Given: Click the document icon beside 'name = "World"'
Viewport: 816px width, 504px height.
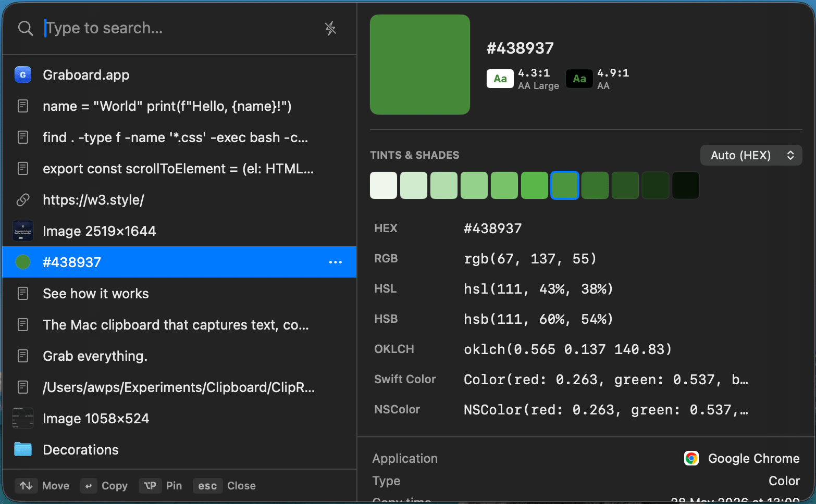Looking at the screenshot, I should point(23,106).
